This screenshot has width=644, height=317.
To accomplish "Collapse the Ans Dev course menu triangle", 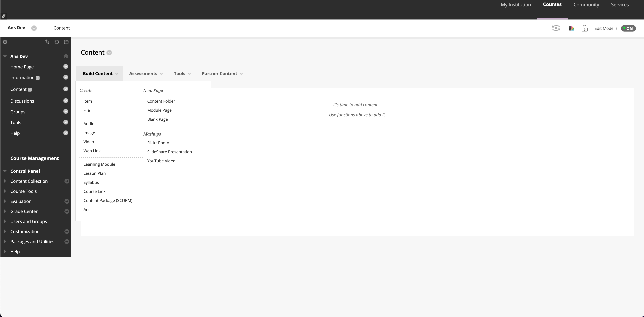I will coord(5,56).
